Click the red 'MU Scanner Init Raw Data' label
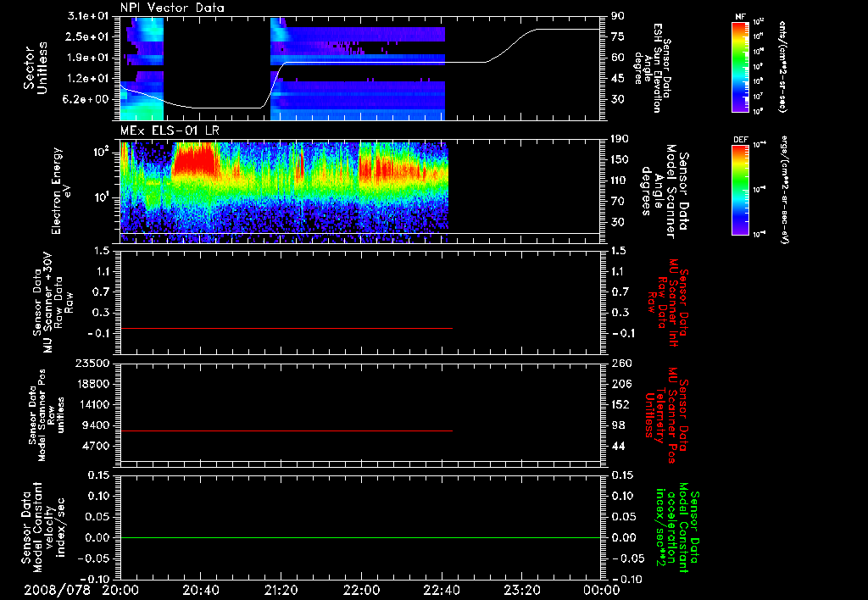The height and width of the screenshot is (600, 868). tap(668, 303)
